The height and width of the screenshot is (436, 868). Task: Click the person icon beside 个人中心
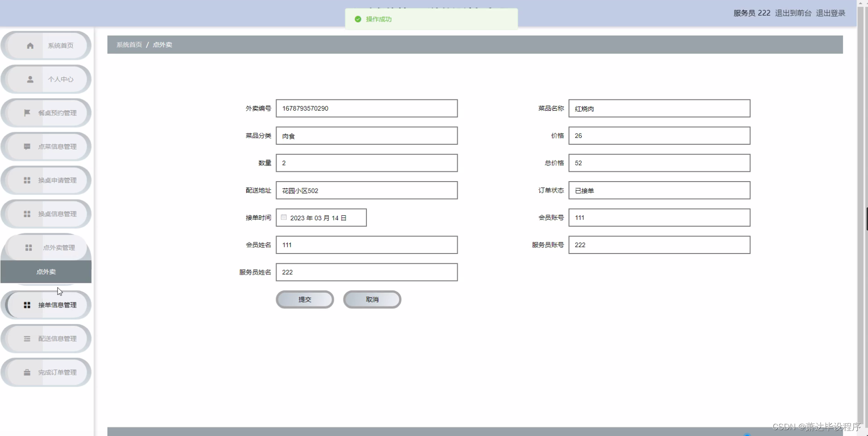point(30,79)
